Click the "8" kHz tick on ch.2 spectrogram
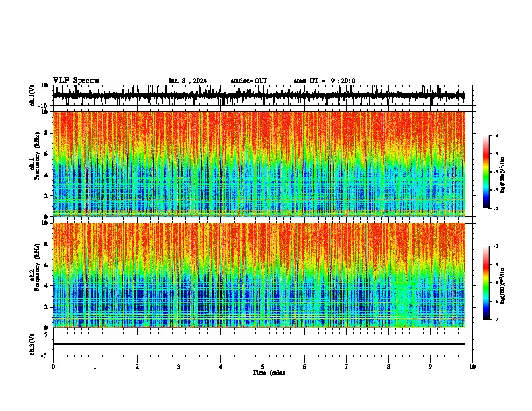The height and width of the screenshot is (411, 532). (46, 244)
